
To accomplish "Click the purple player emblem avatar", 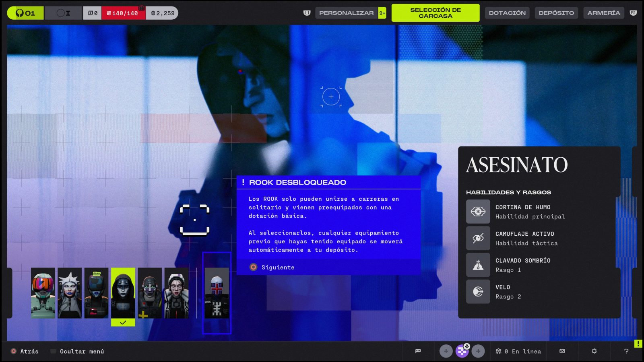I will pyautogui.click(x=462, y=351).
